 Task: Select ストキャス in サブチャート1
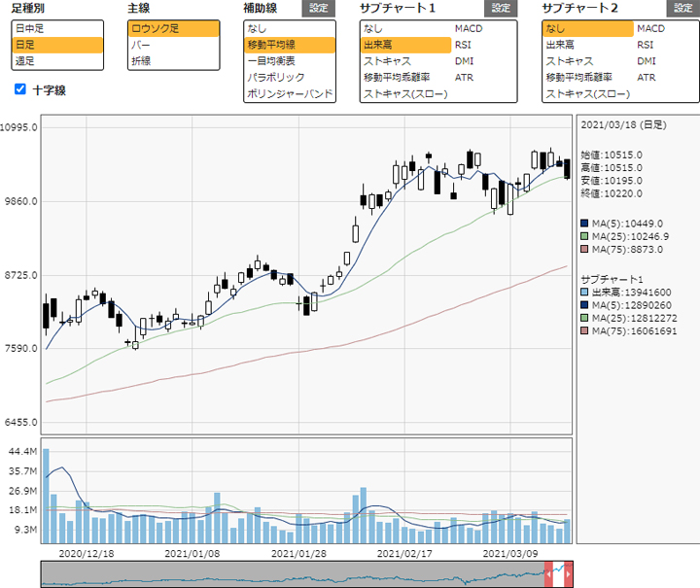pyautogui.click(x=406, y=61)
